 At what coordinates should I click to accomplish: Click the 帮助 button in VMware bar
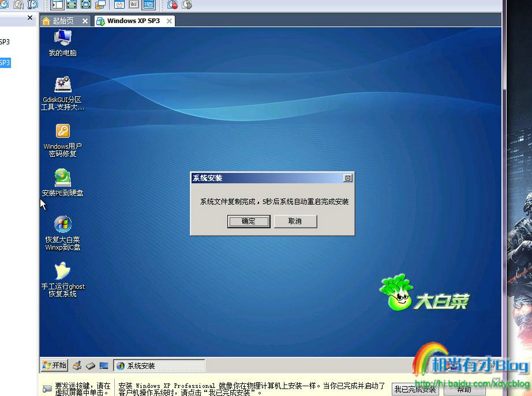click(x=464, y=390)
